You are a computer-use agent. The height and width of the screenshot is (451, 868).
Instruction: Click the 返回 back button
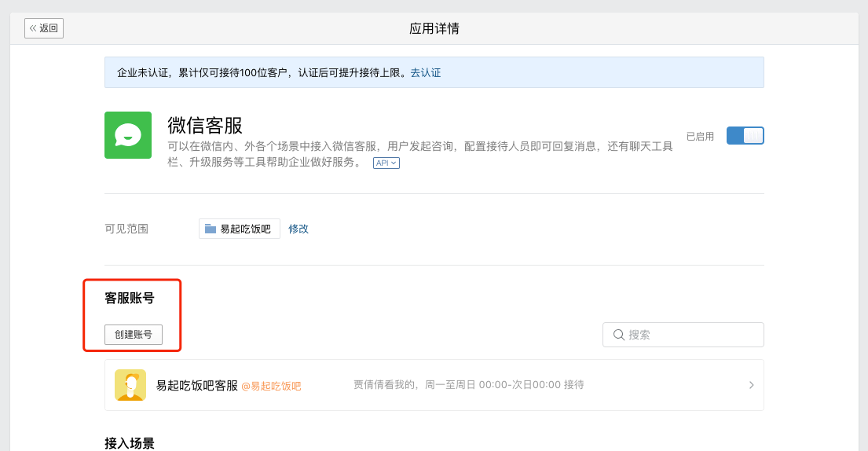[44, 28]
